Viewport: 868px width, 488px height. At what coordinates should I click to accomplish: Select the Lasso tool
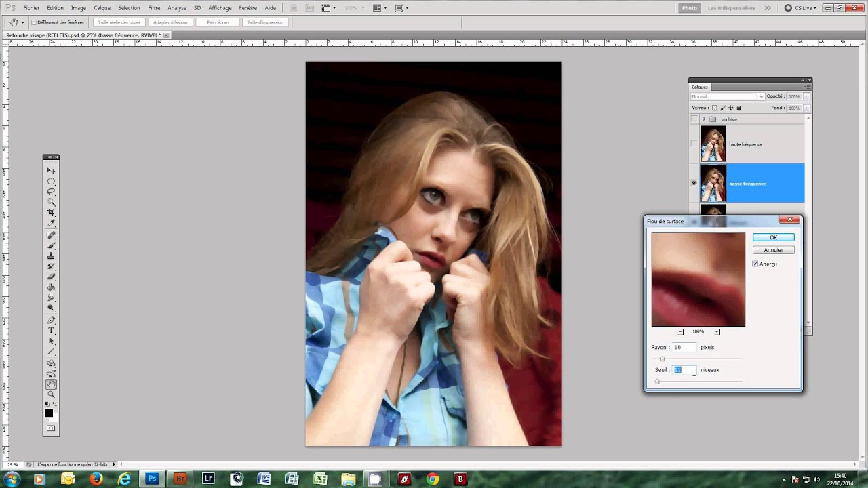[51, 192]
